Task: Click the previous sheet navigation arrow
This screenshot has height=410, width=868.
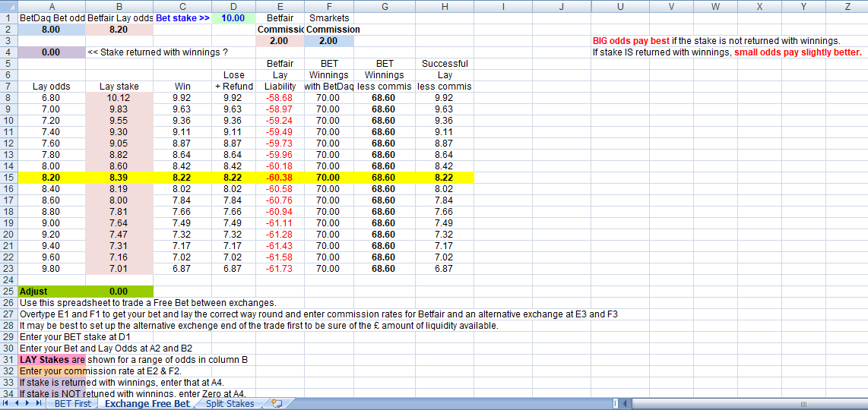Action: tap(17, 404)
